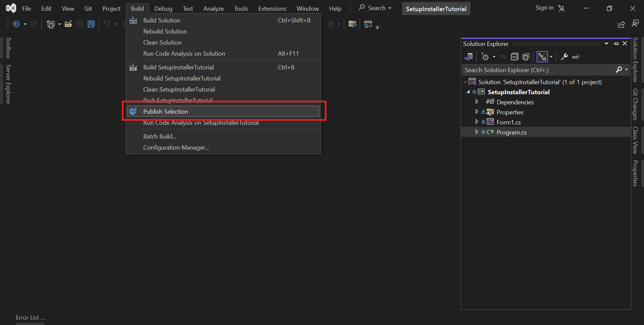Expand the Program.cs node
The image size is (644, 325).
coord(477,132)
